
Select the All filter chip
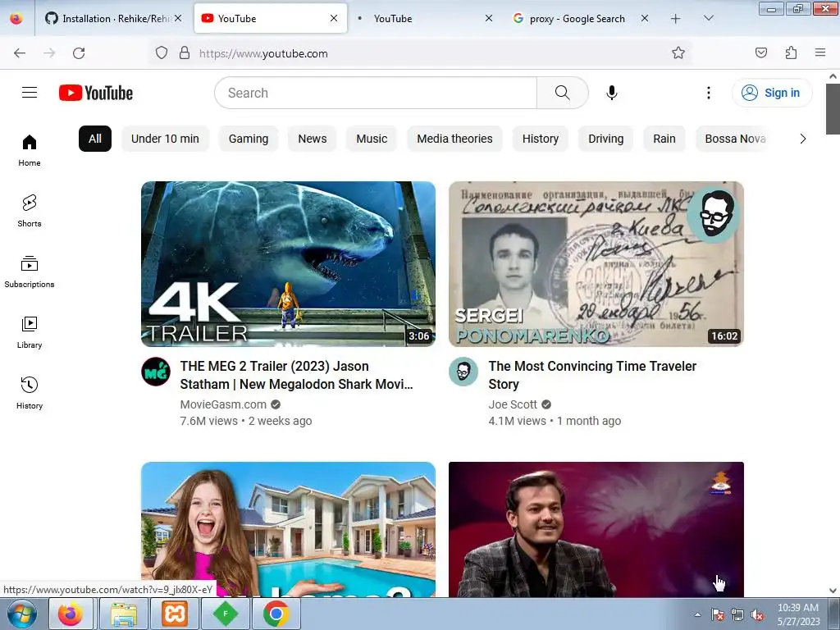95,139
